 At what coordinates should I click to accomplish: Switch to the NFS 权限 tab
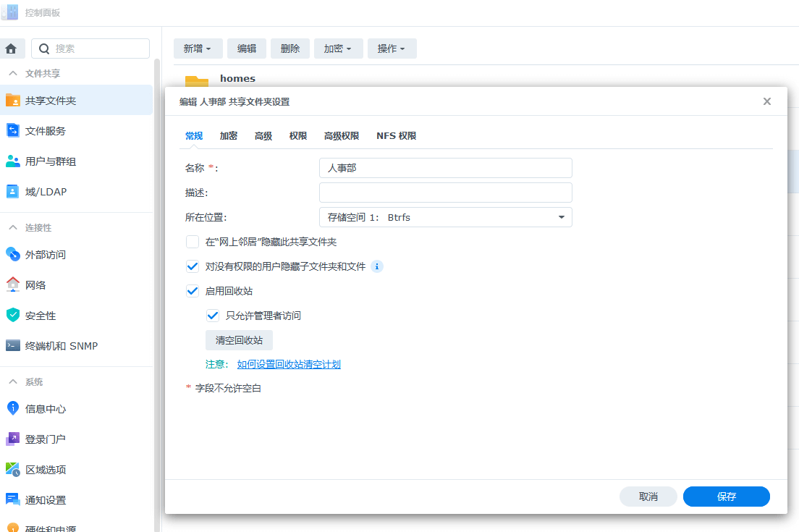[396, 136]
